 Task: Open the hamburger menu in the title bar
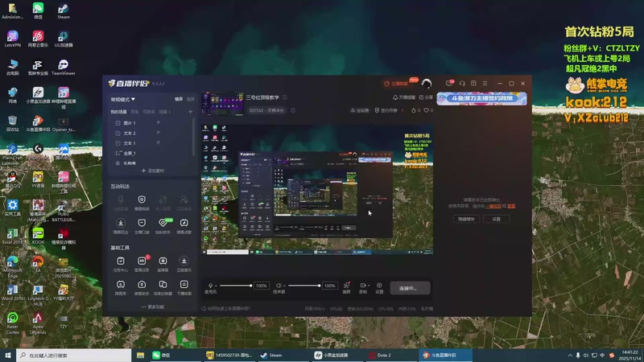485,84
